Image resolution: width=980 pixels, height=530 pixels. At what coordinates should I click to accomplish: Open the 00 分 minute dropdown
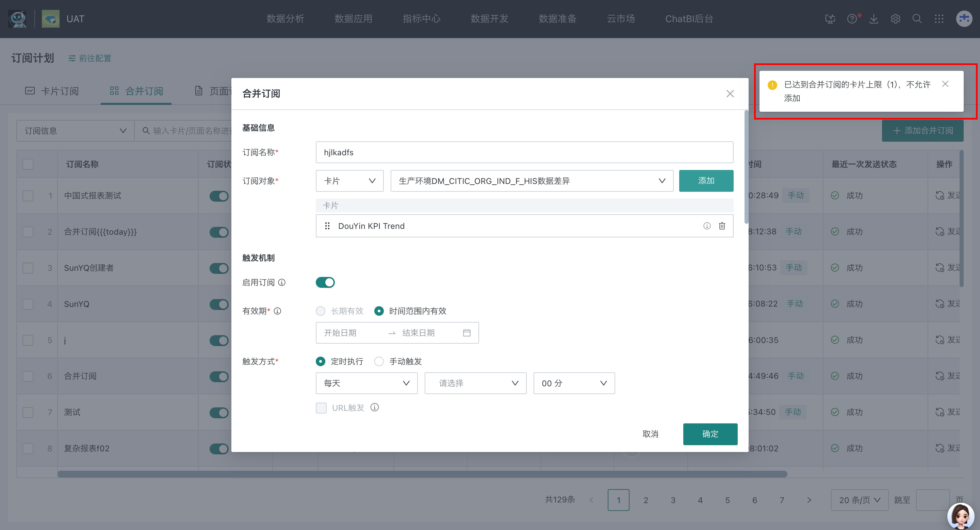click(x=574, y=383)
